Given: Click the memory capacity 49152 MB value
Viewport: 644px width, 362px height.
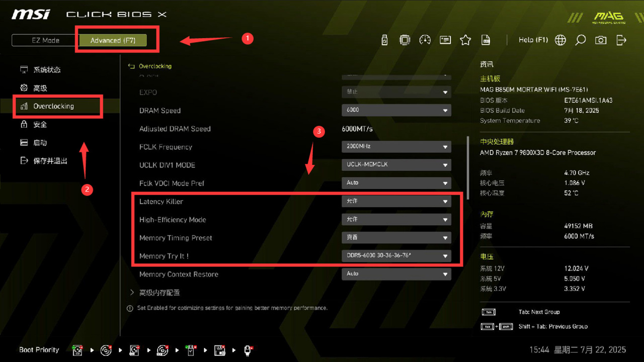Looking at the screenshot, I should click(x=579, y=226).
